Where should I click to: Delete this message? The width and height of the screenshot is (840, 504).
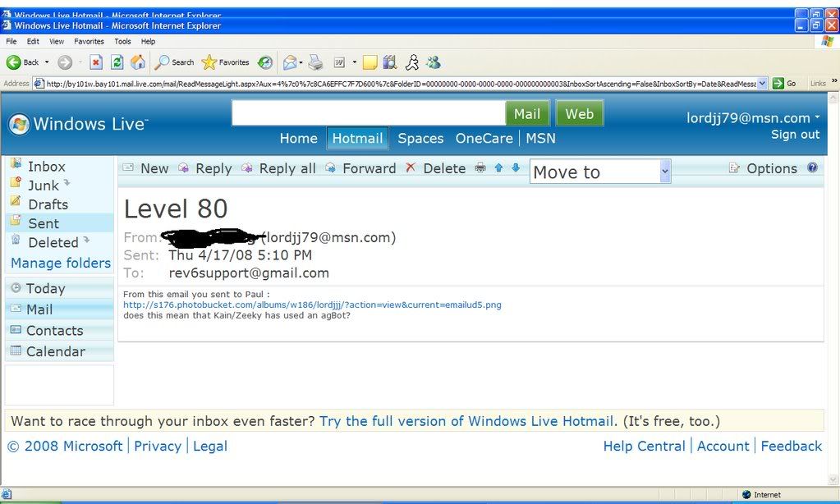point(435,168)
